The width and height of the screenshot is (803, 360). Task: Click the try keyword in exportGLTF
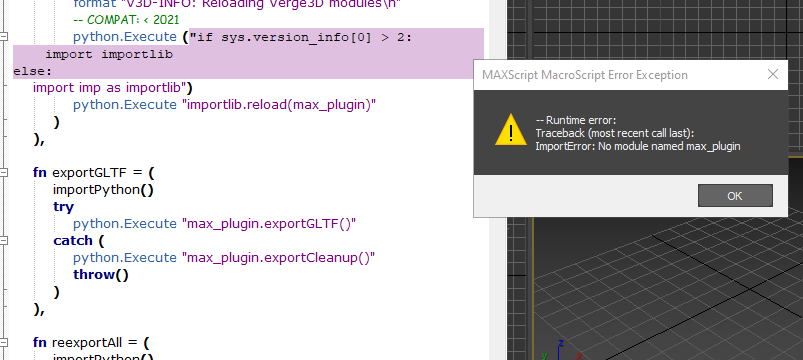64,207
